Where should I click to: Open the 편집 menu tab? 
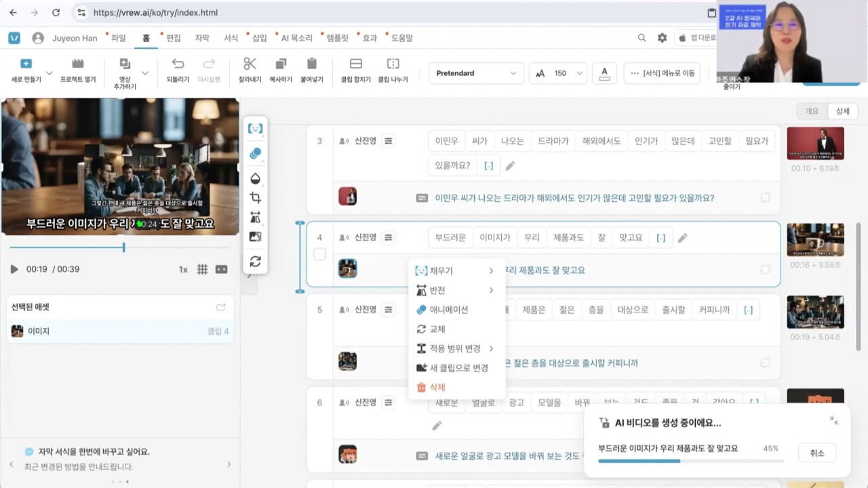pyautogui.click(x=174, y=38)
